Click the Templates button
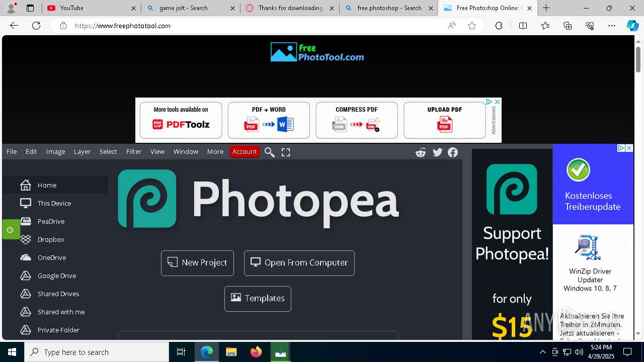 click(258, 299)
